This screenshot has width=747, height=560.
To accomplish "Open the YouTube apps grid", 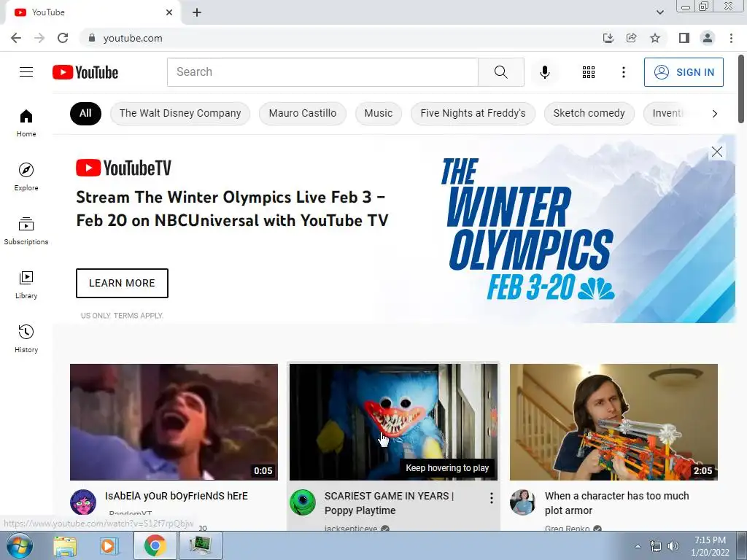I will [589, 72].
